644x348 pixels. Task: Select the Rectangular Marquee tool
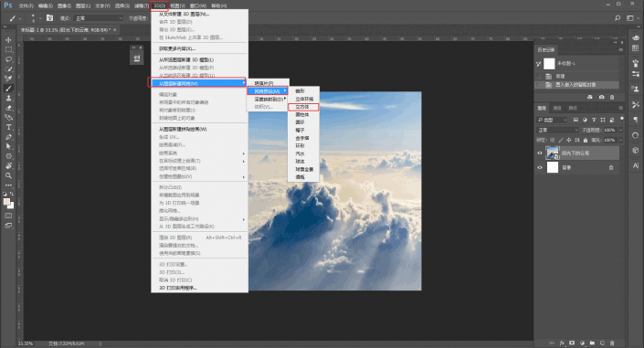(x=8, y=49)
